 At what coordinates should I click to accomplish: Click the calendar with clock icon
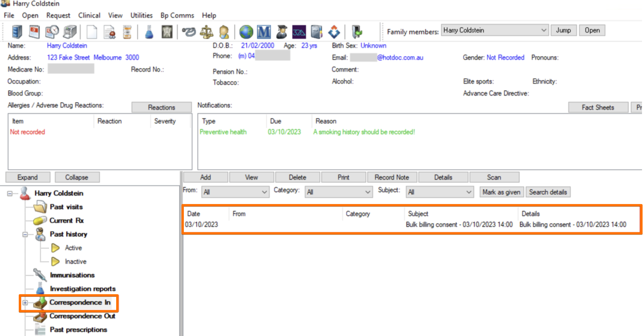[x=52, y=32]
